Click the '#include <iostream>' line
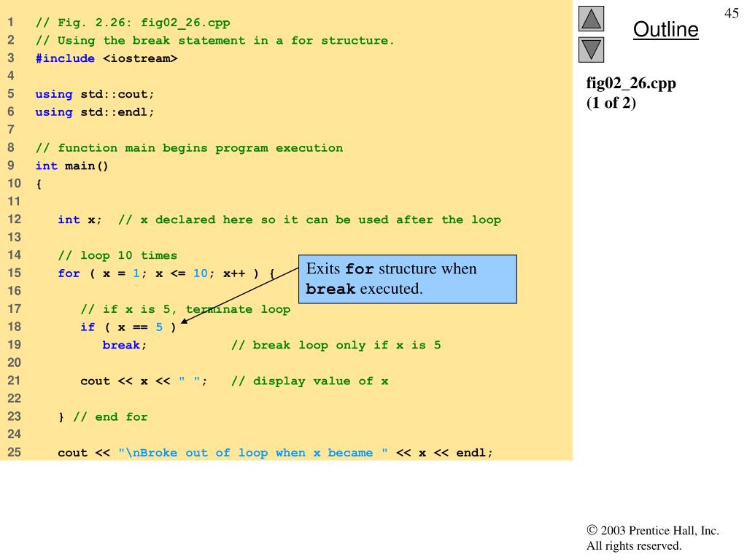This screenshot has height=560, width=747. (107, 58)
